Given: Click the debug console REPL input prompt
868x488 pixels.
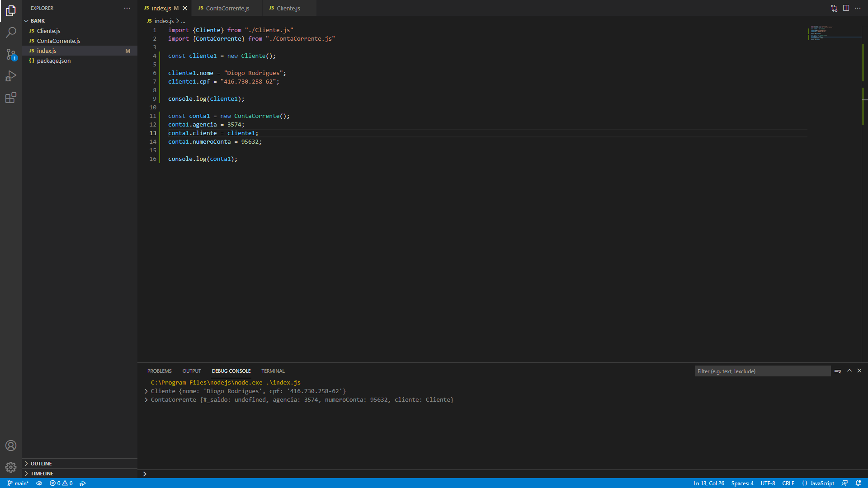Looking at the screenshot, I should click(502, 474).
